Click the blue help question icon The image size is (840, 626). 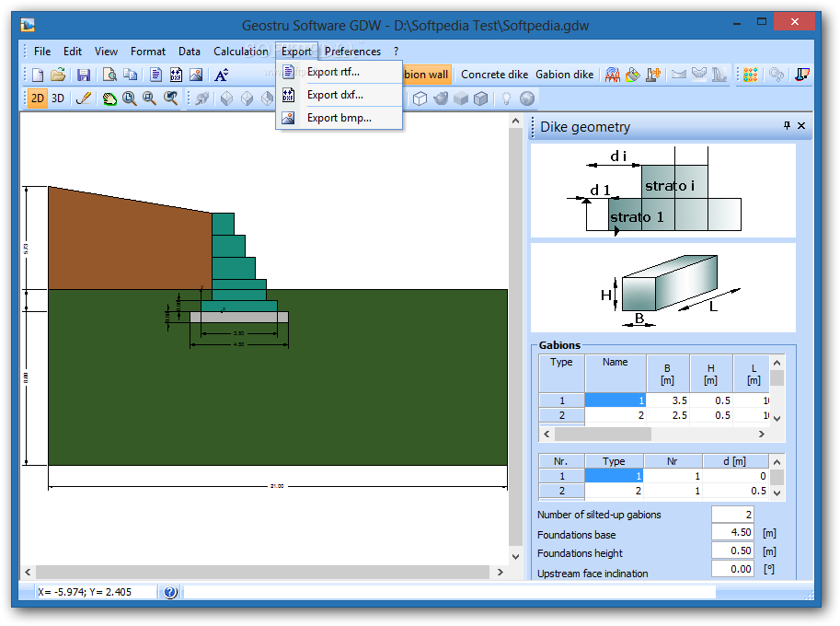(170, 592)
